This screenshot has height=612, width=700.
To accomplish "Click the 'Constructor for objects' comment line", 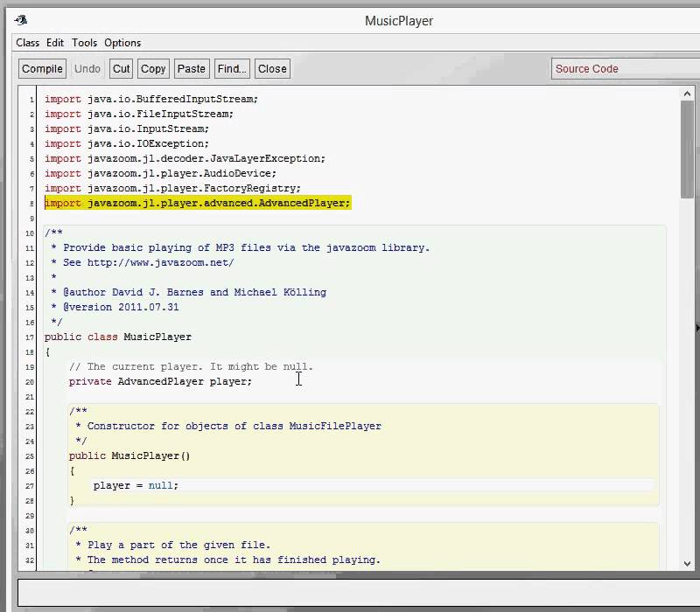I will coord(228,426).
